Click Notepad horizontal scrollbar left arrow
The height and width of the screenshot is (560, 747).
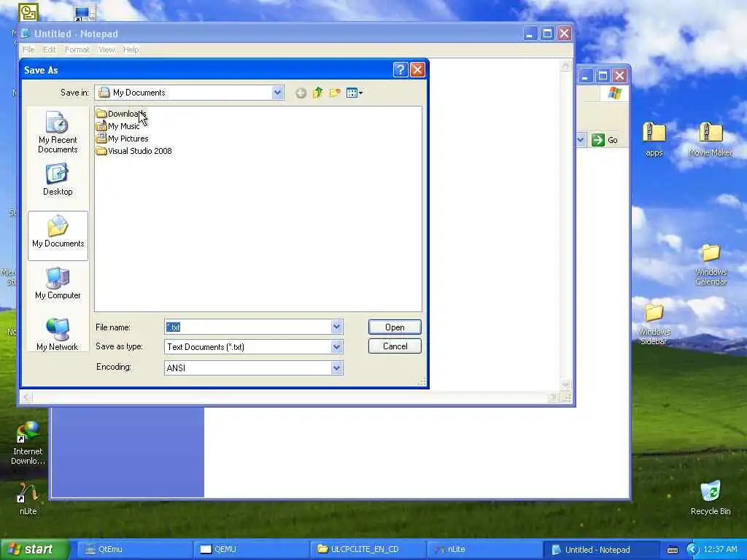pyautogui.click(x=26, y=397)
